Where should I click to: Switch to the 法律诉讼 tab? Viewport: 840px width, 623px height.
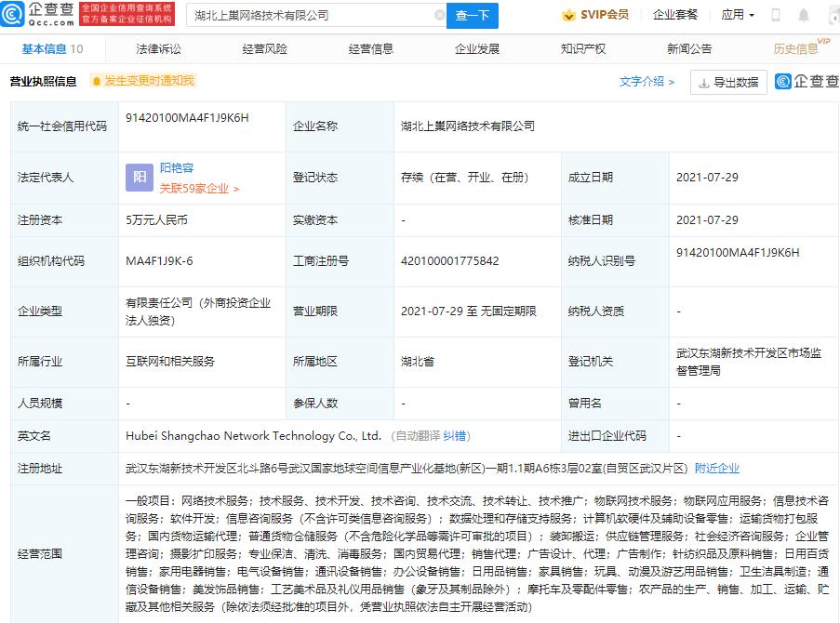[x=158, y=48]
